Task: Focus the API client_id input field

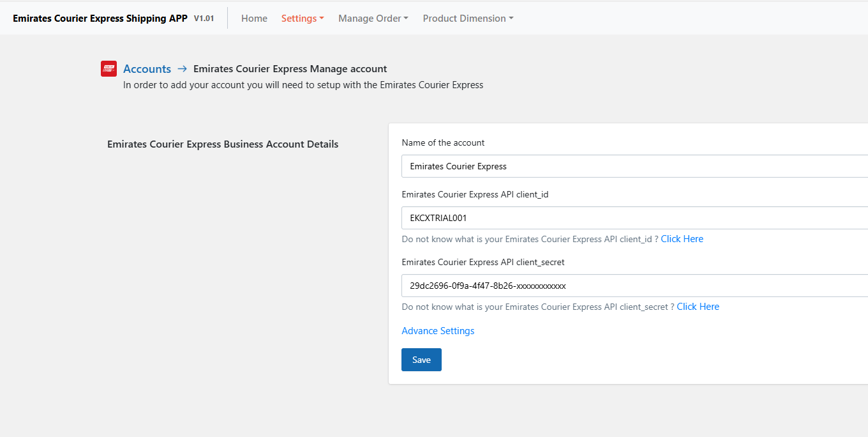Action: click(x=634, y=218)
